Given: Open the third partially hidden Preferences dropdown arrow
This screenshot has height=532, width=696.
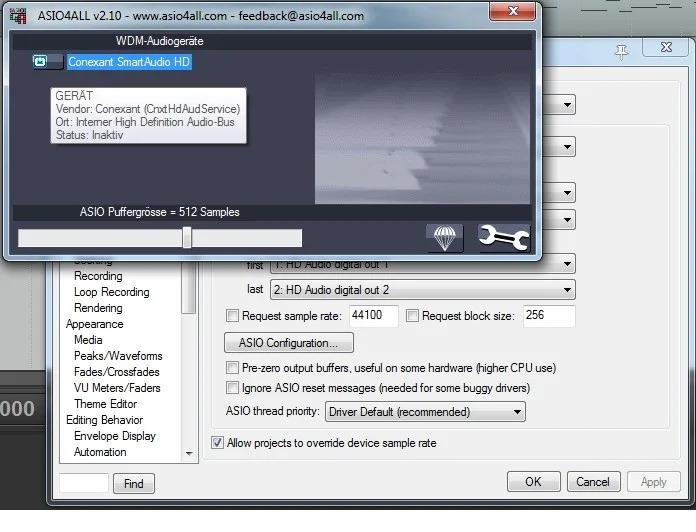Looking at the screenshot, I should click(567, 193).
